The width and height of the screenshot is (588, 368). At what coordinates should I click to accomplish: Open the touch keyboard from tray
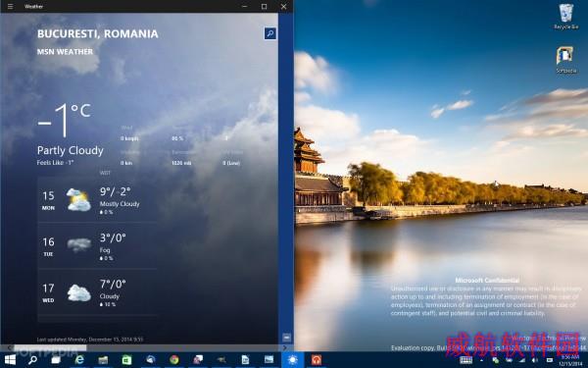(466, 360)
